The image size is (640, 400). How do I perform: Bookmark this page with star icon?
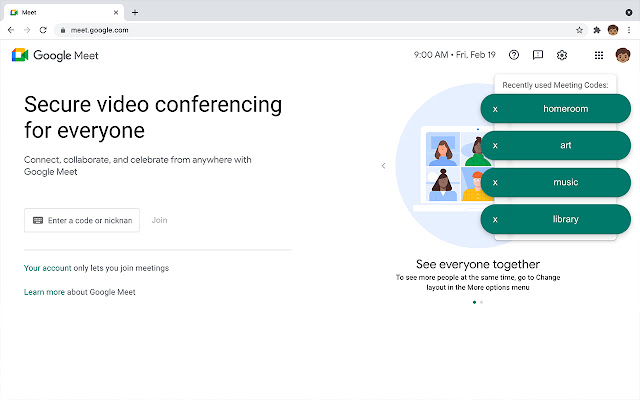580,30
